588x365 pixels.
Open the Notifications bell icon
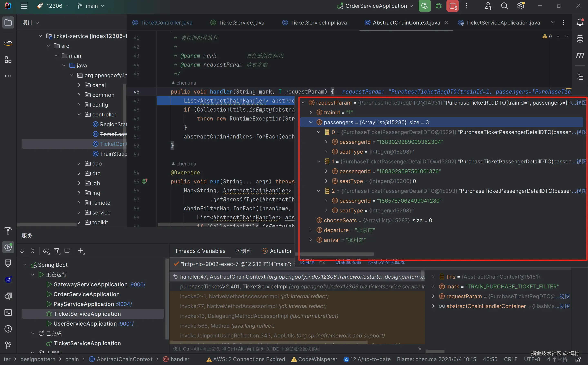click(580, 22)
